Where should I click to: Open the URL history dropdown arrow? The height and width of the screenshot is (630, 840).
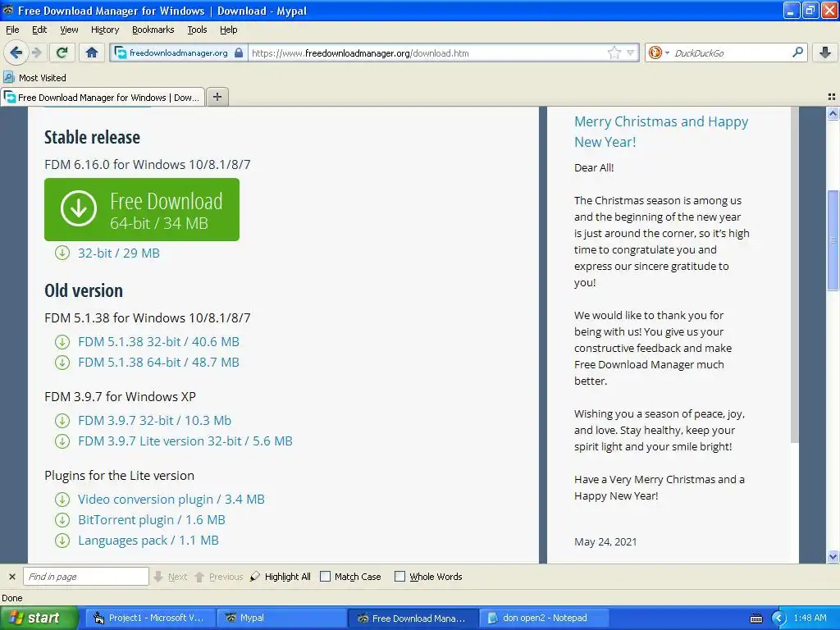coord(631,52)
